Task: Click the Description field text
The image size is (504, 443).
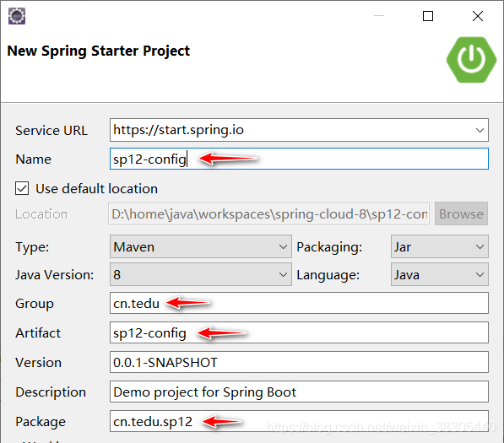Action: [x=299, y=392]
